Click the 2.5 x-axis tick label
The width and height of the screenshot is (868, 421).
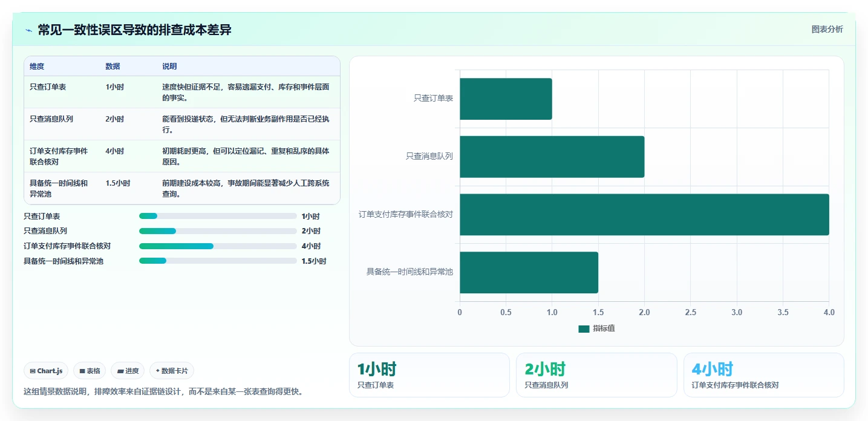point(691,313)
